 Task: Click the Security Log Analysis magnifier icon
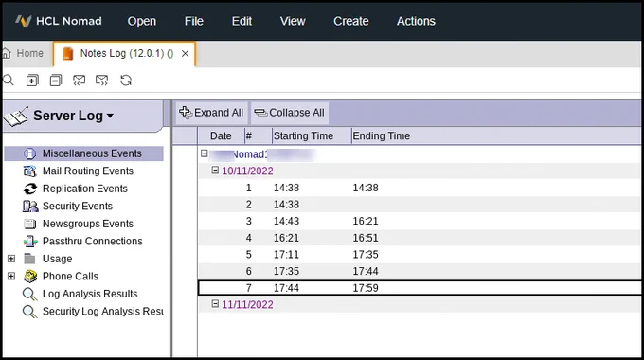[29, 312]
